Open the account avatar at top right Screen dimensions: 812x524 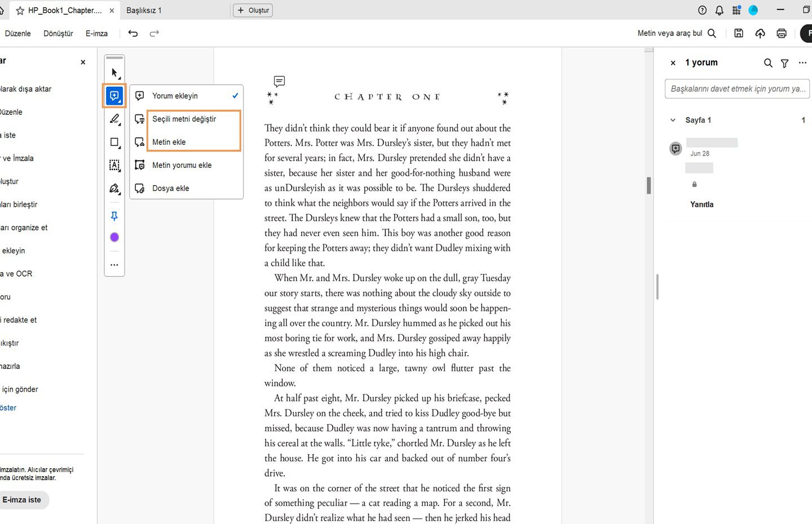click(x=753, y=10)
